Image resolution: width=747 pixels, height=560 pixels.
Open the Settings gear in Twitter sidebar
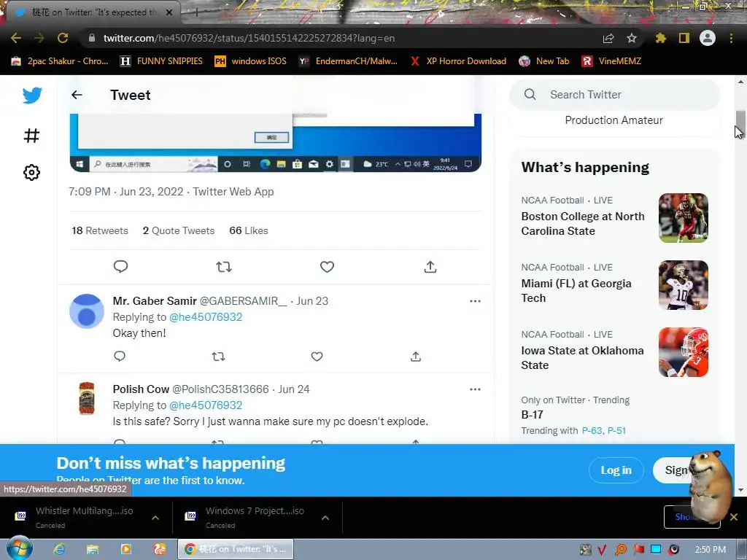coord(31,172)
